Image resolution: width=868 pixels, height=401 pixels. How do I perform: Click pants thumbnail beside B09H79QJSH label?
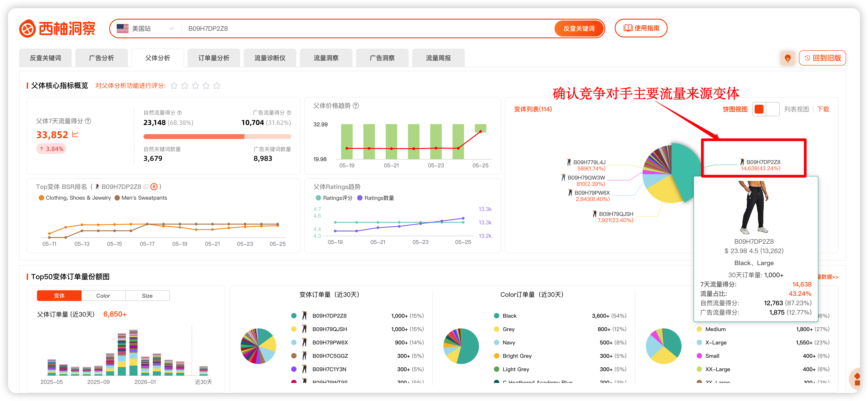[x=595, y=214]
